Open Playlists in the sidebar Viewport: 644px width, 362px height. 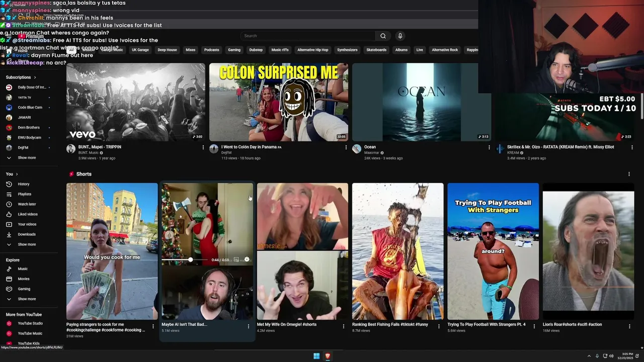(x=25, y=194)
